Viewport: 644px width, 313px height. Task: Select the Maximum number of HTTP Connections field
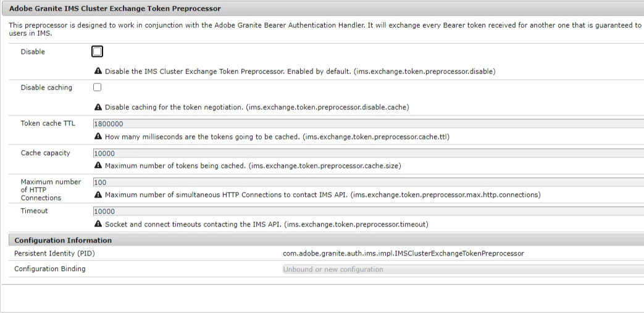369,182
